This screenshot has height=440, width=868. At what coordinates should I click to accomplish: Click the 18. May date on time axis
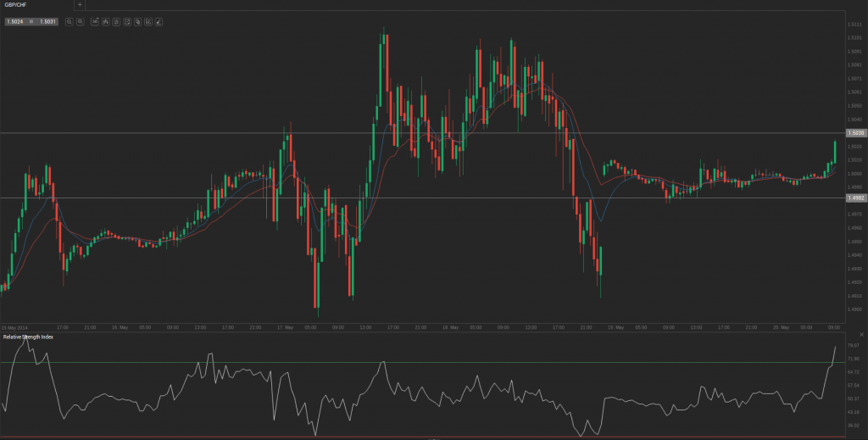click(x=449, y=326)
